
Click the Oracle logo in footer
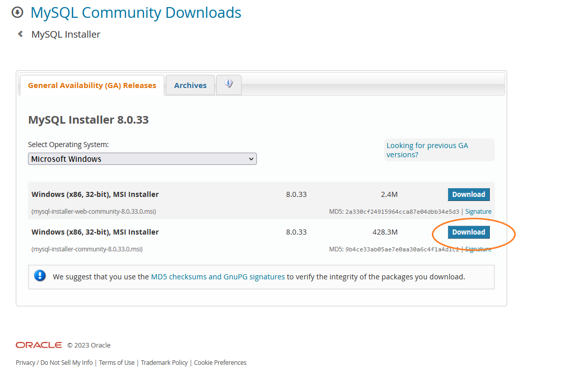click(39, 345)
